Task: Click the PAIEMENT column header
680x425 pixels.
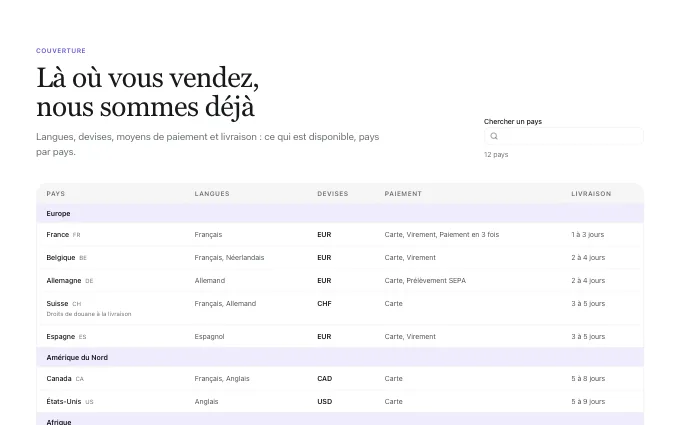Action: point(403,193)
